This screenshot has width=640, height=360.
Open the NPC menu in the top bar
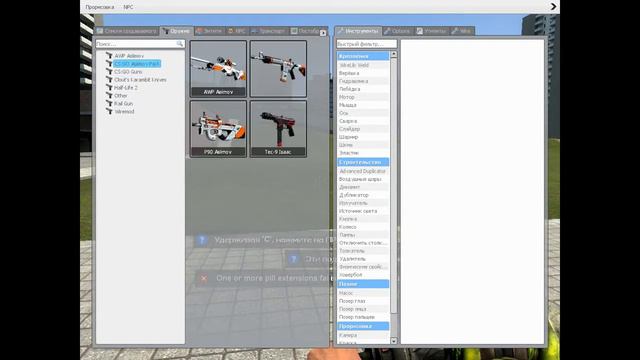coord(128,7)
